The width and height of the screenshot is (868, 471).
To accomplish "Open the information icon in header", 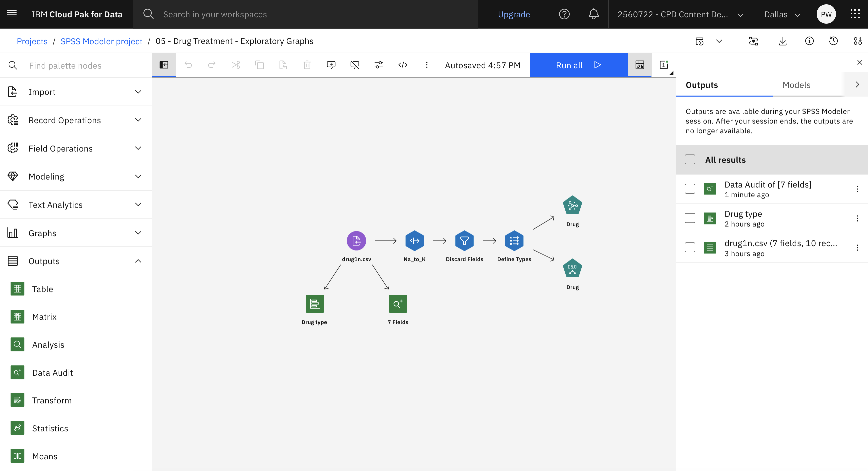I will [x=809, y=41].
